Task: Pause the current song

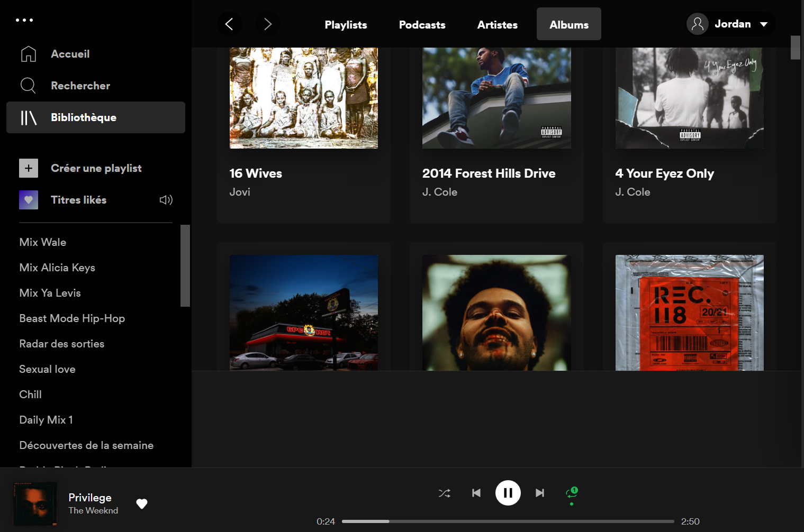Action: click(x=508, y=493)
